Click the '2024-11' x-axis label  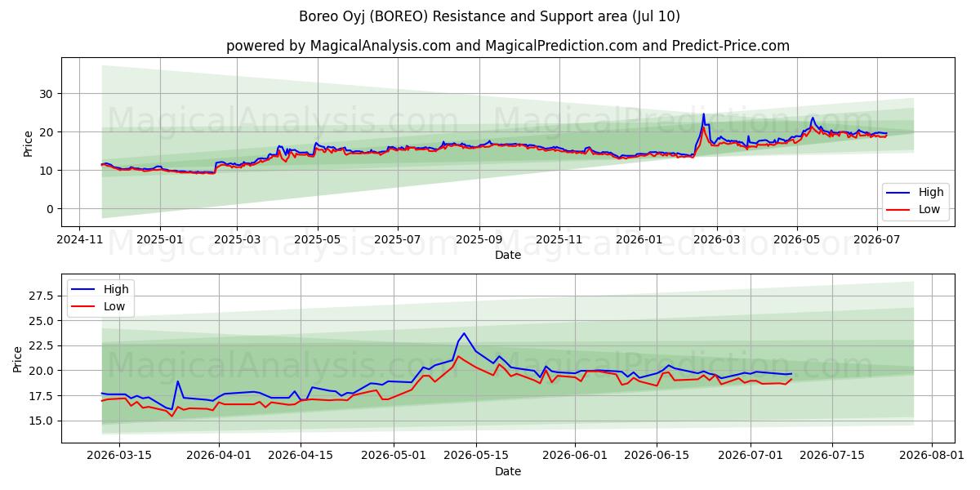(78, 241)
